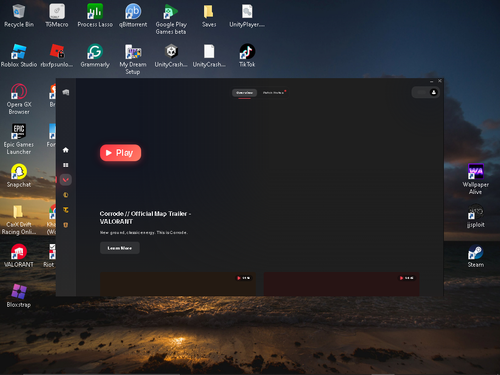Select the CarX Drift Racing Online folder
This screenshot has width=500, height=375.
[x=19, y=219]
